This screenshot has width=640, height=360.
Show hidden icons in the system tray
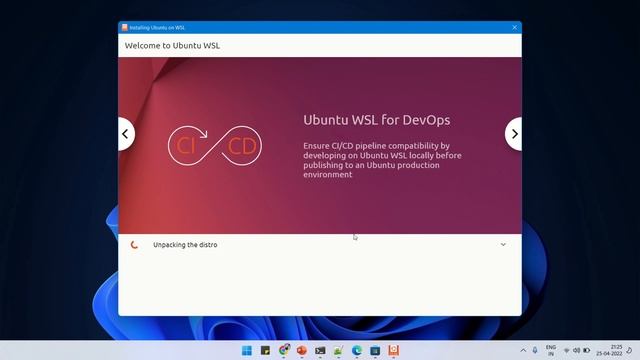pyautogui.click(x=523, y=351)
